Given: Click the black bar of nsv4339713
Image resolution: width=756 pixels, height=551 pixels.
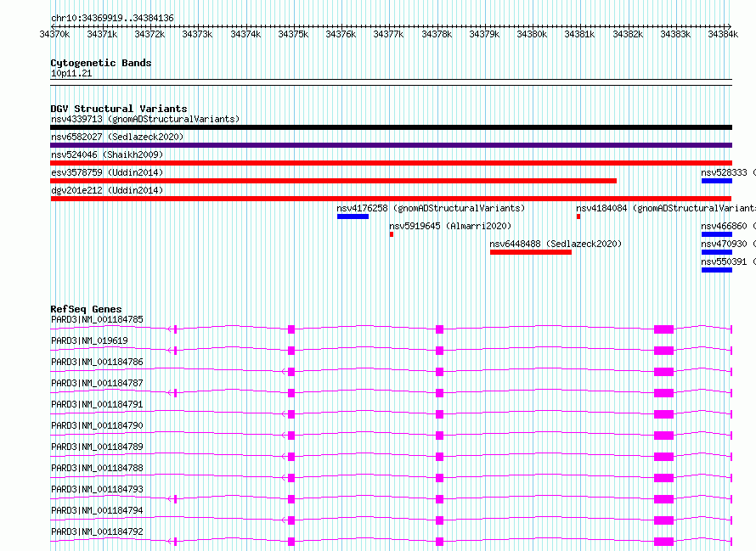Looking at the screenshot, I should click(x=391, y=127).
